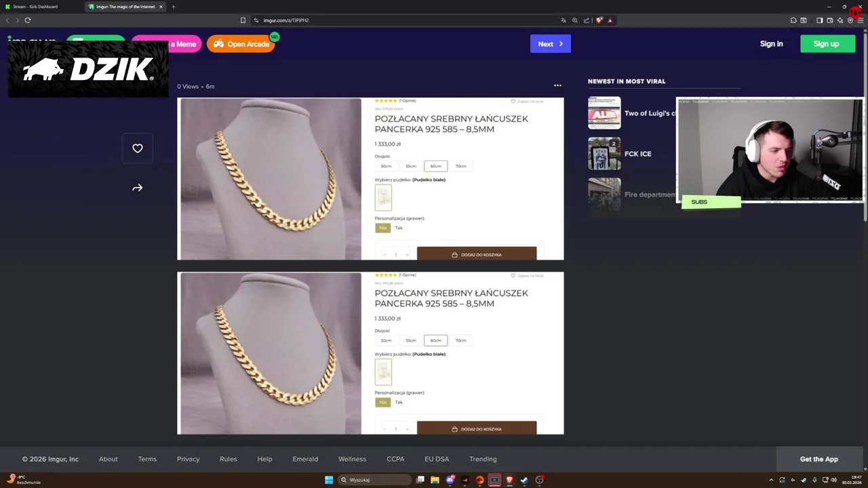Click the bookmark icon in the address bar
Screen dimensions: 868x488
[243, 20]
